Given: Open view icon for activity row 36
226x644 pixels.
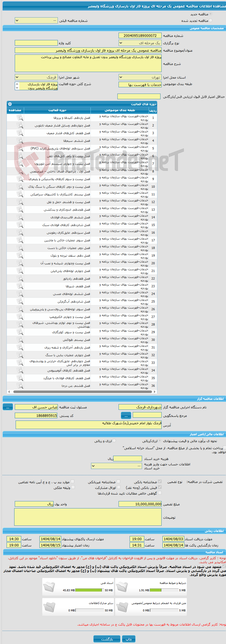Looking at the screenshot, I should click(20, 386).
